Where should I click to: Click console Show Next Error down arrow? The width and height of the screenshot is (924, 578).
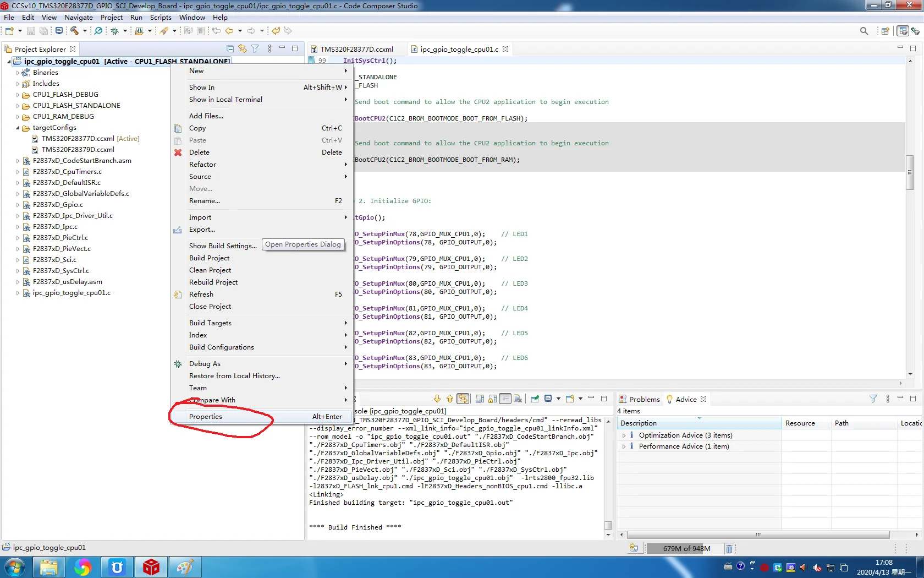click(x=437, y=399)
